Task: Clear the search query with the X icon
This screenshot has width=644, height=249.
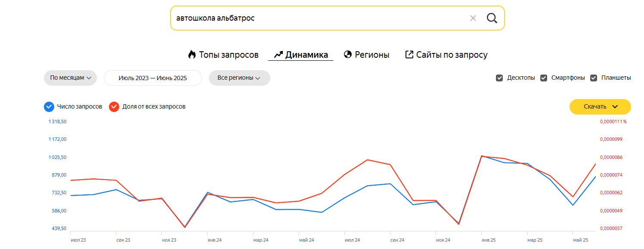Action: click(x=473, y=18)
